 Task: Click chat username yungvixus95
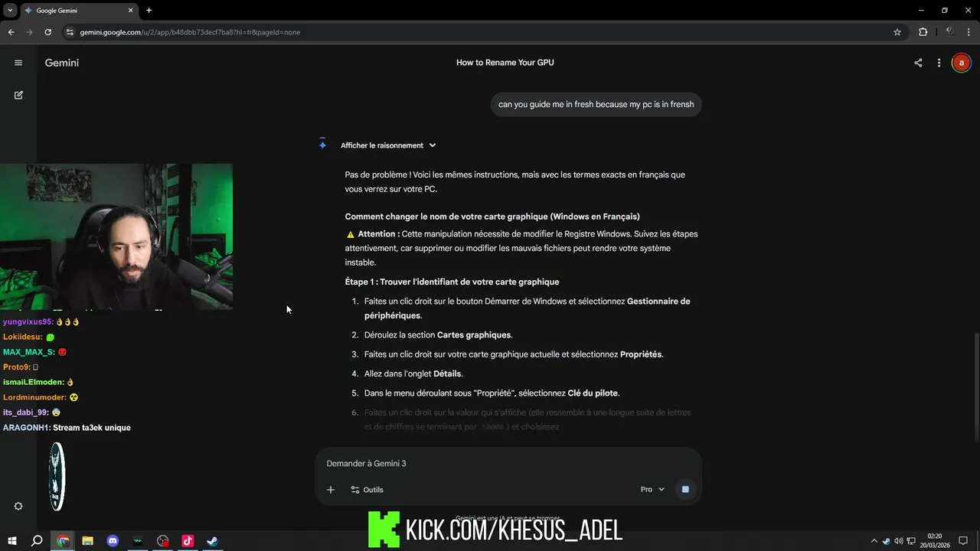pyautogui.click(x=28, y=322)
